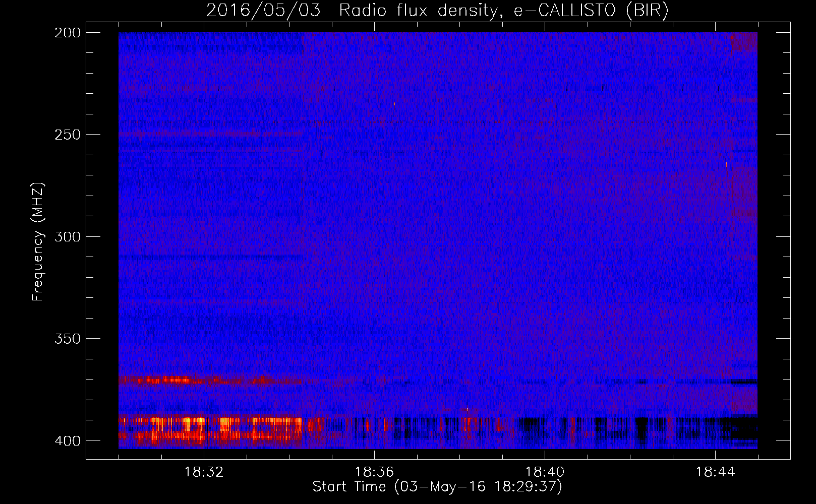Click the 200 frequency tick label

point(68,33)
